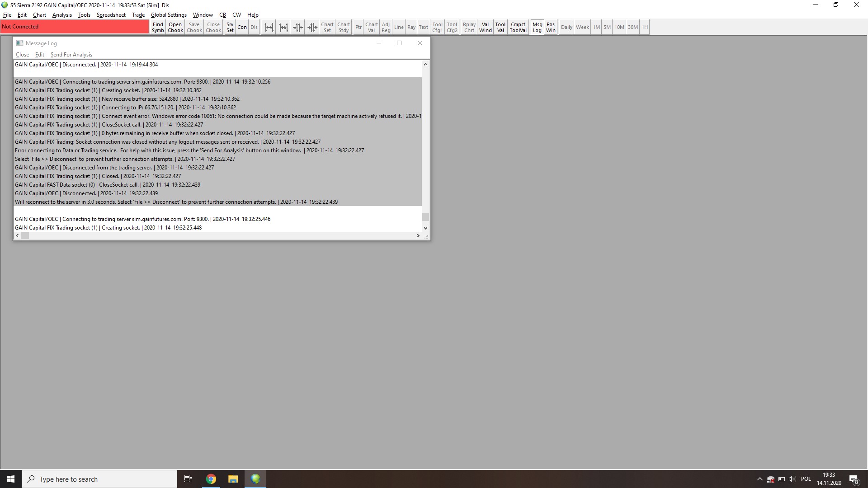Click Find Symb toolbar button
Image resolution: width=868 pixels, height=488 pixels.
158,28
